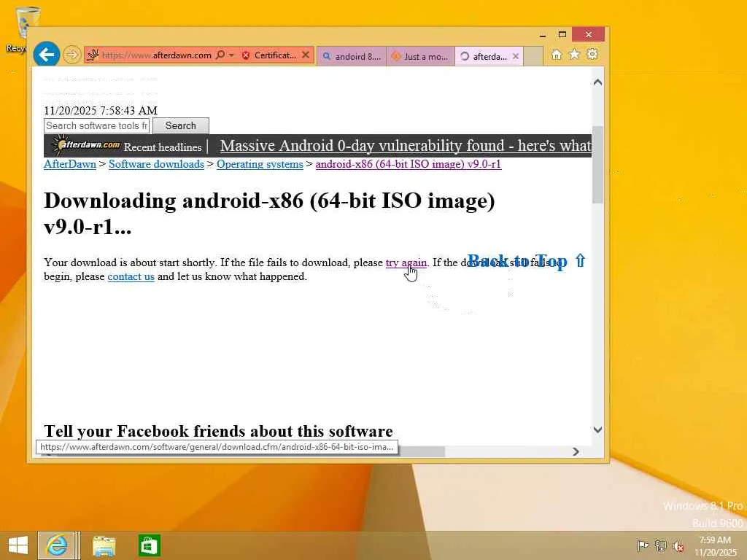
Task: Click Internet Explorer taskbar icon
Action: (56, 545)
